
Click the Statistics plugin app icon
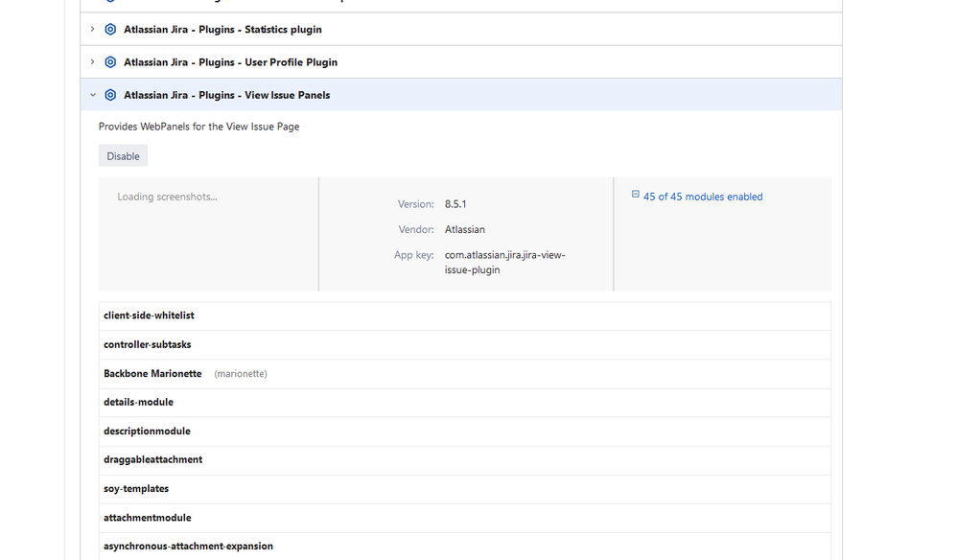(110, 29)
